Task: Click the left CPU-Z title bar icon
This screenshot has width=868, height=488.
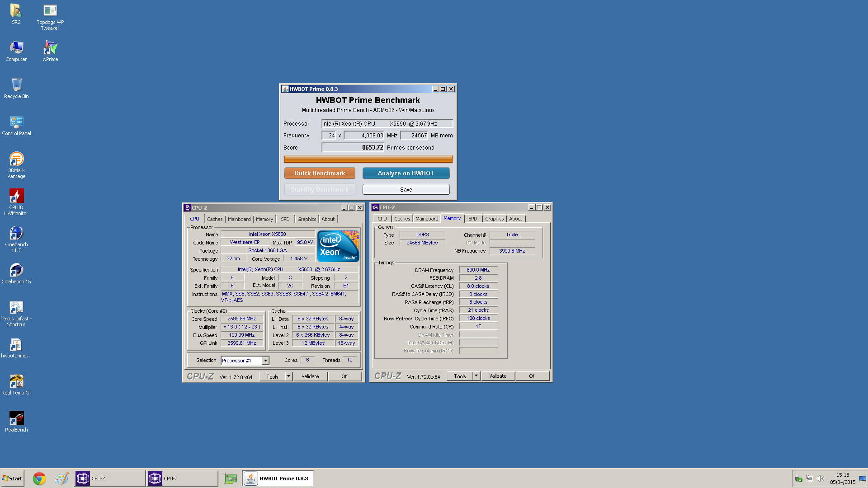Action: coord(188,208)
